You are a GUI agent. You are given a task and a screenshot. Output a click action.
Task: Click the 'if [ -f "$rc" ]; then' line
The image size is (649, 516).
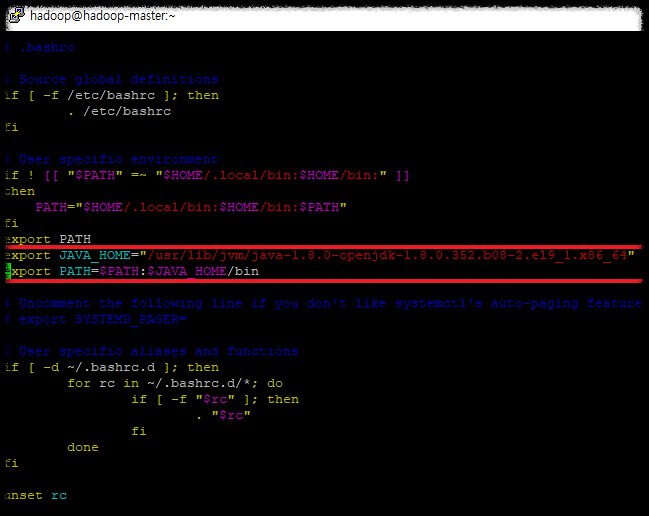(x=215, y=399)
